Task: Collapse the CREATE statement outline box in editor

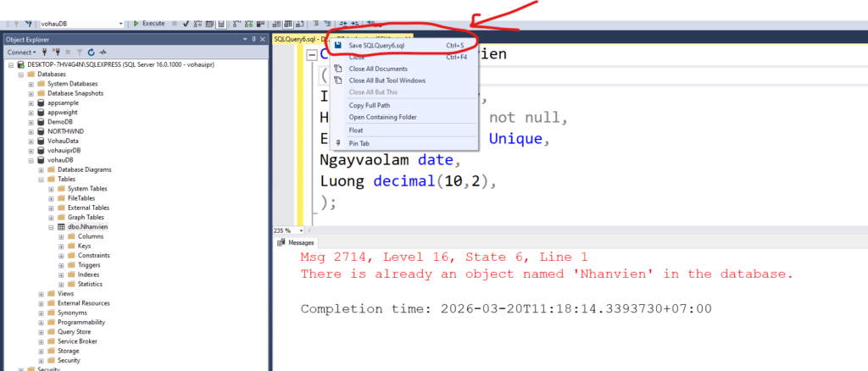Action: tap(312, 55)
